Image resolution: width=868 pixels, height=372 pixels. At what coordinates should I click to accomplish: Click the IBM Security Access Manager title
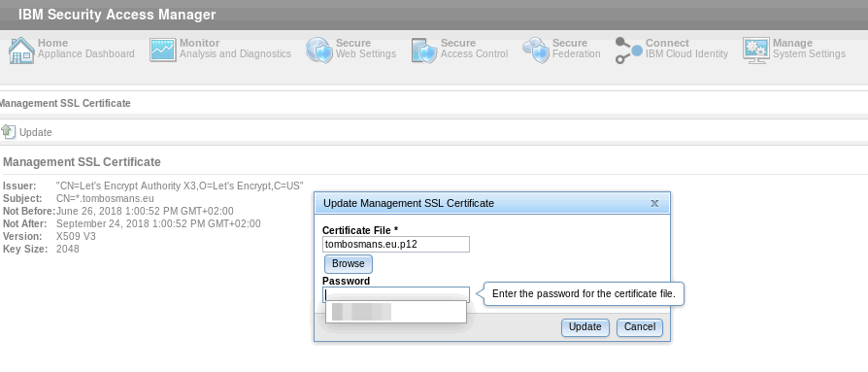tap(117, 15)
